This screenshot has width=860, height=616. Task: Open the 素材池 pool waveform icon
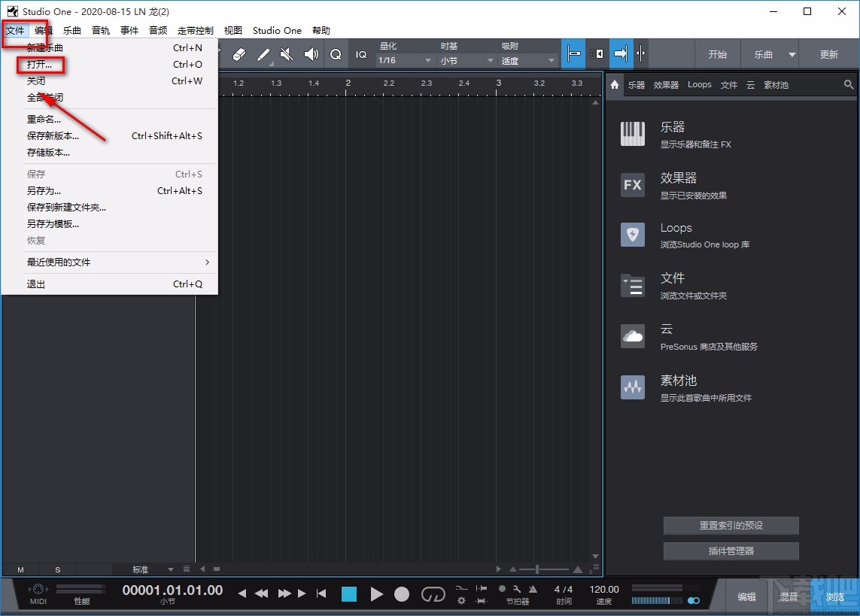click(632, 387)
